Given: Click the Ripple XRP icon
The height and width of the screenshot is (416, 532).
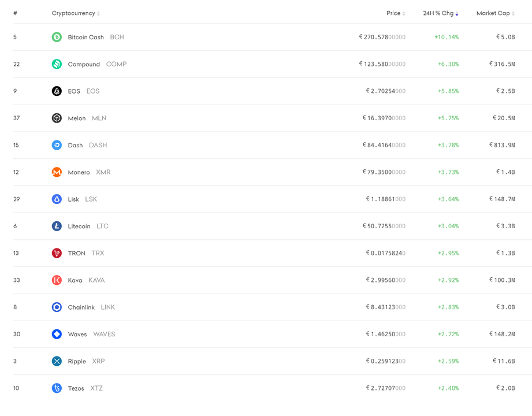Looking at the screenshot, I should 57,361.
